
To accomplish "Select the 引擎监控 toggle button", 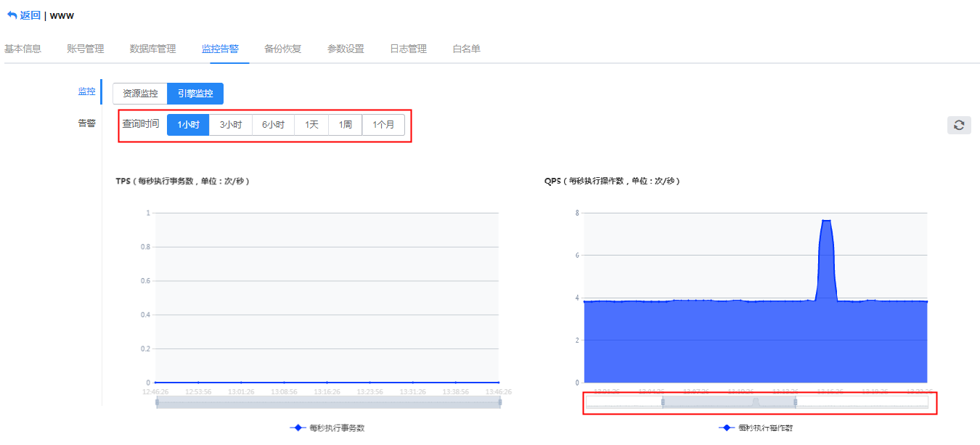I will click(x=195, y=94).
